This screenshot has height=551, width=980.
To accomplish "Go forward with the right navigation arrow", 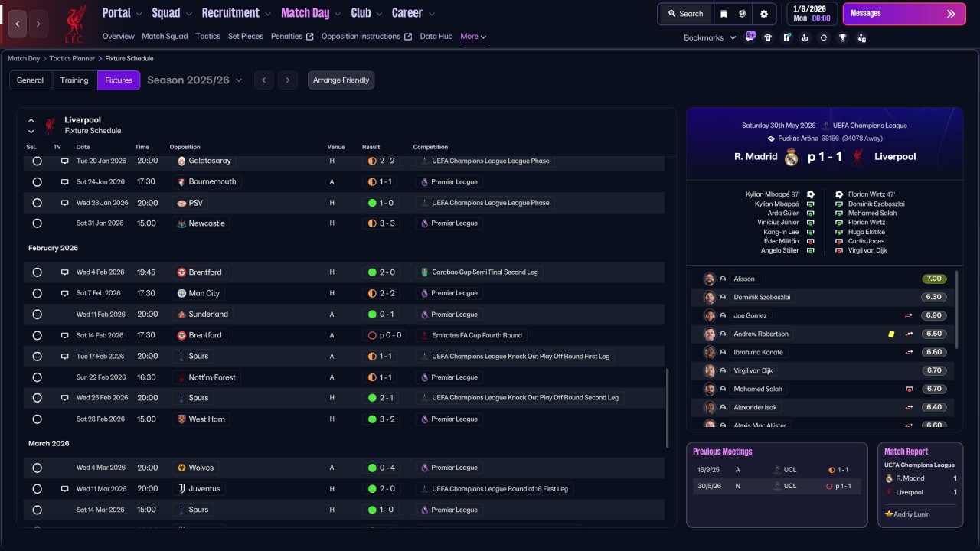I will click(38, 24).
